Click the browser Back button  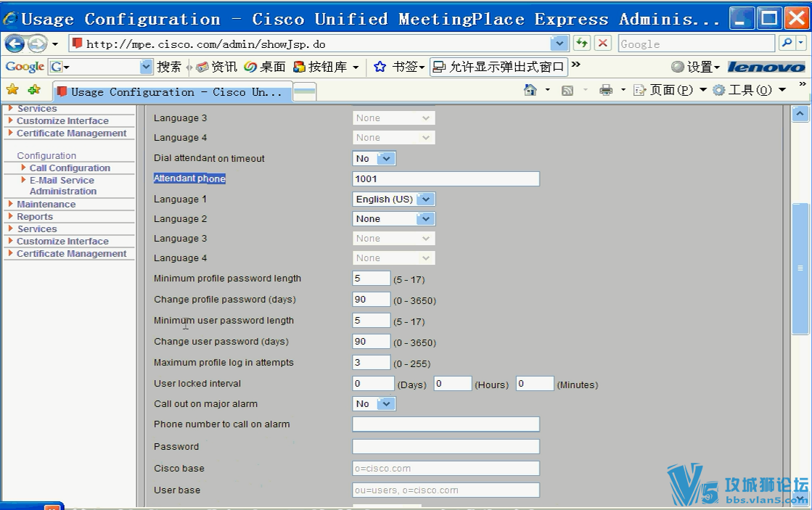click(x=15, y=44)
